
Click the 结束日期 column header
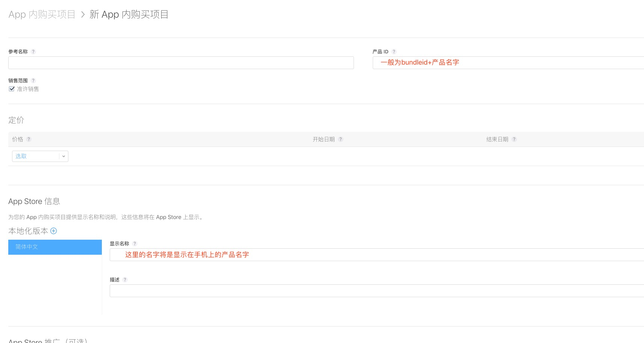pyautogui.click(x=497, y=139)
